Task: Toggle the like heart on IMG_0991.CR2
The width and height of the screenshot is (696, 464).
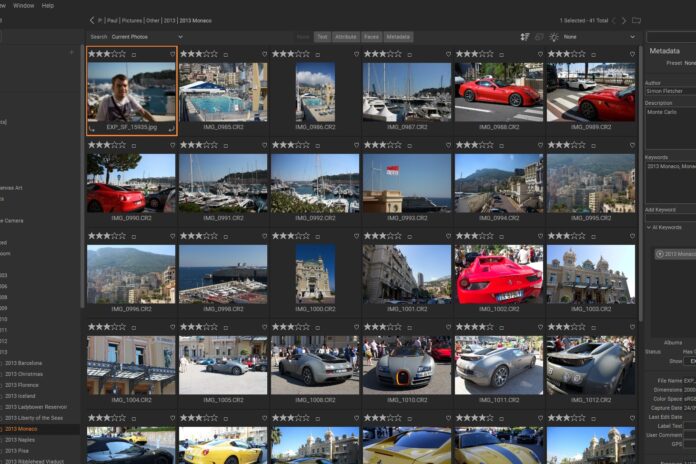Action: [265, 145]
